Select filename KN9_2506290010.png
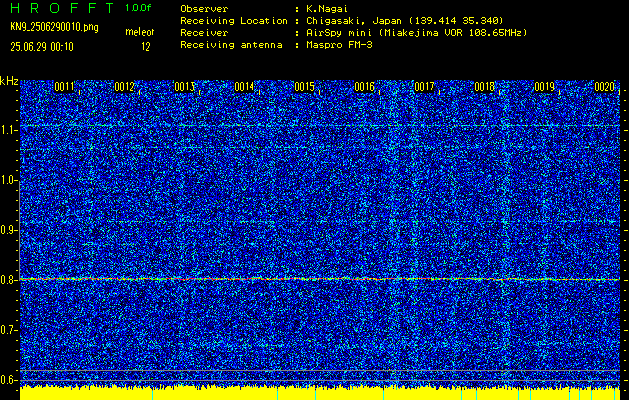Viewport: 629px width, 400px height. click(x=54, y=27)
